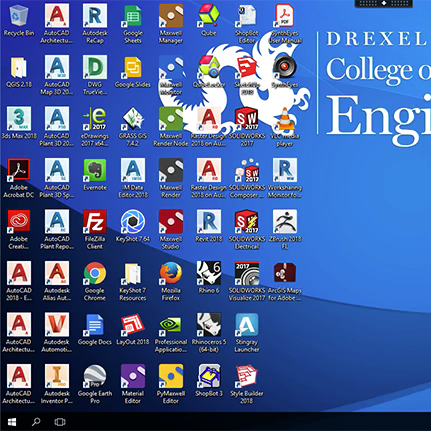Open ShopBot 3 from the desktop
This screenshot has height=431, width=431.
209,376
